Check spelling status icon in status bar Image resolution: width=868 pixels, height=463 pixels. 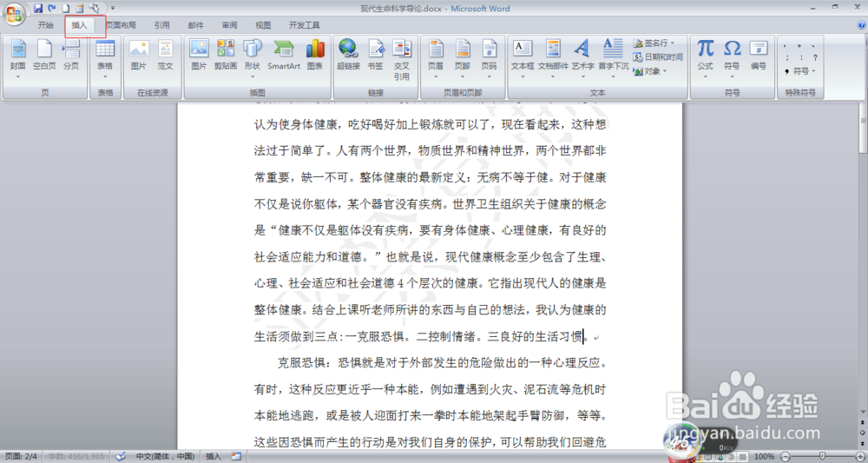coord(120,456)
